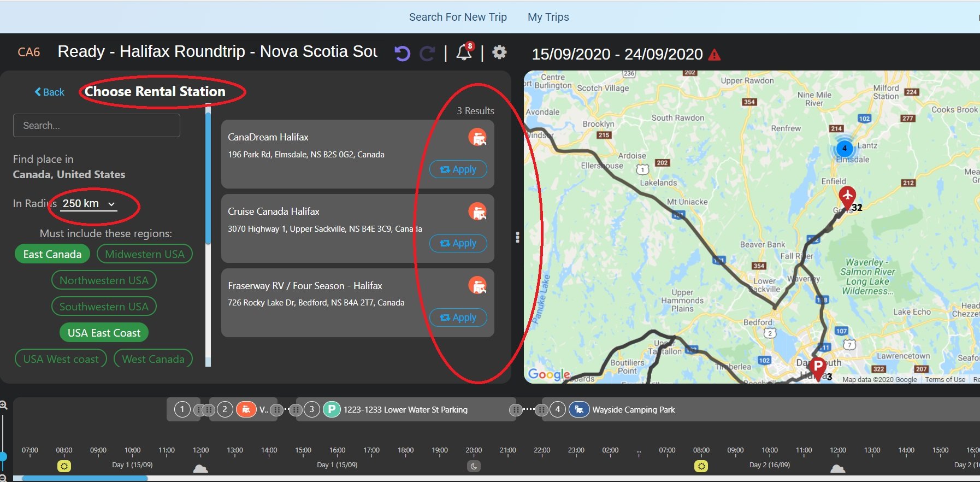Viewport: 980px width, 482px height.
Task: Toggle the Southwestern USA region
Action: click(104, 307)
